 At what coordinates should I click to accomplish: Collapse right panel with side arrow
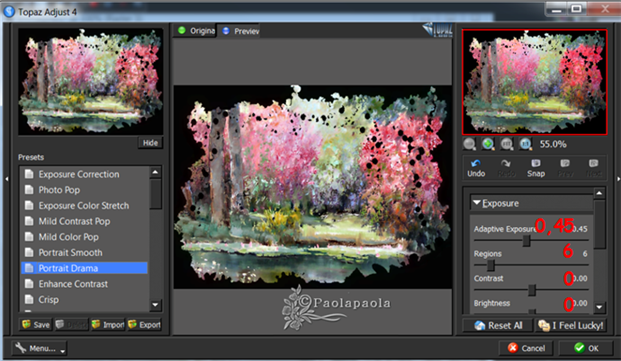tap(618, 179)
